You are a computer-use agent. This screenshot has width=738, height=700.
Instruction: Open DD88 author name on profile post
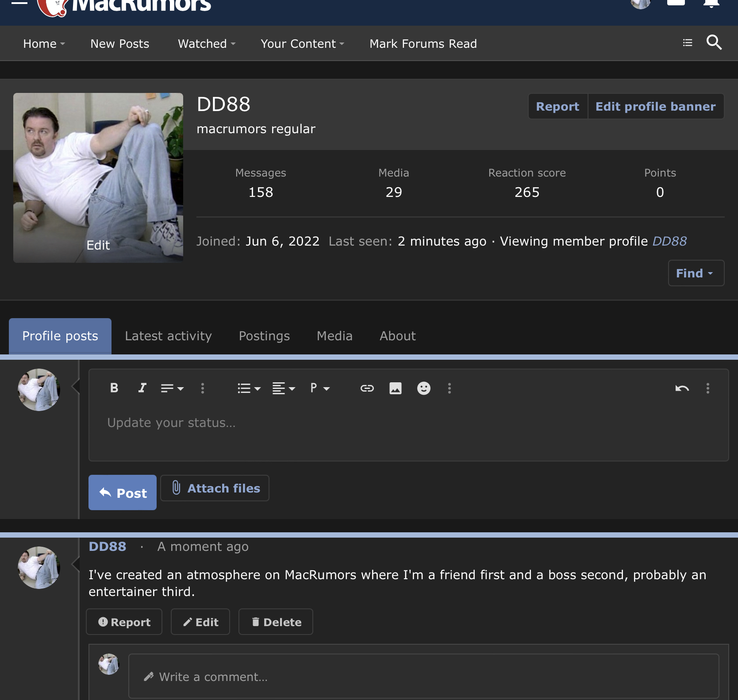pyautogui.click(x=108, y=546)
